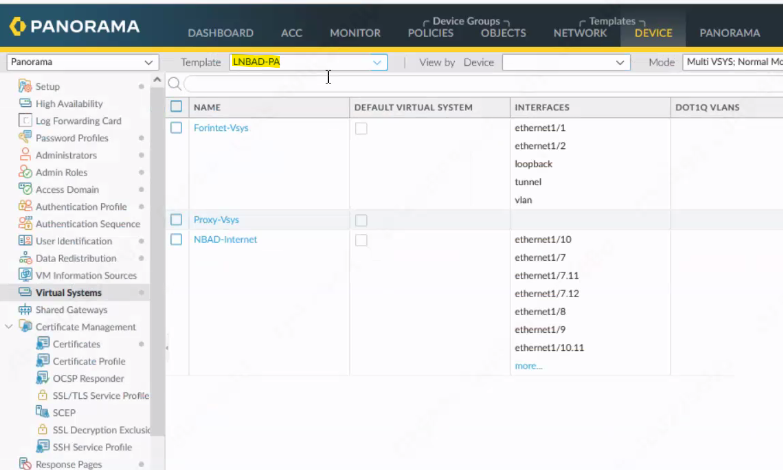
Task: Collapse the Certificate Management tree node
Action: pos(10,327)
